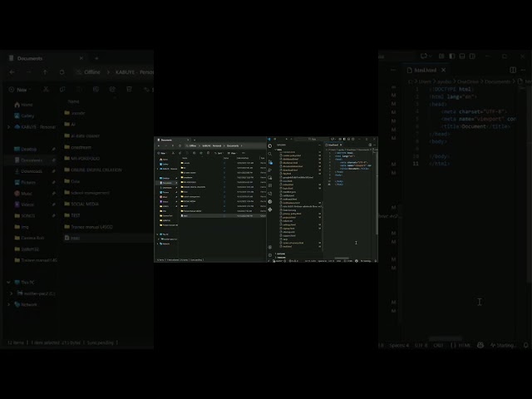The height and width of the screenshot is (399, 532).
Task: Open Sort dropdown in File Explorer
Action: [x=219, y=153]
